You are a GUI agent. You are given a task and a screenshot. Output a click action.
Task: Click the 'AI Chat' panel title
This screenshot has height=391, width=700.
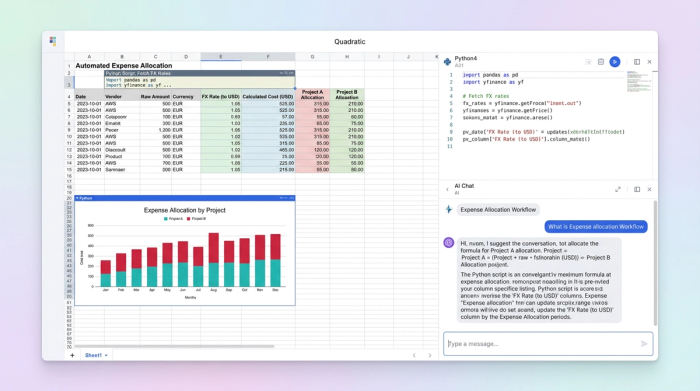[x=464, y=186]
